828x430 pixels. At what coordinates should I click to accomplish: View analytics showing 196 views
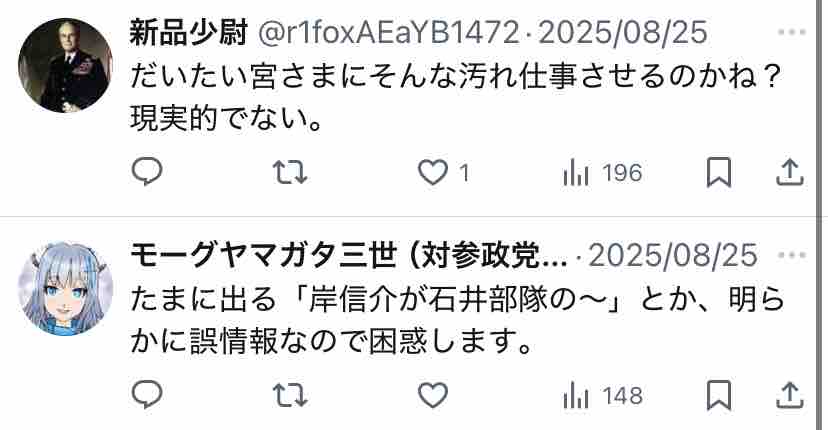pyautogui.click(x=602, y=173)
